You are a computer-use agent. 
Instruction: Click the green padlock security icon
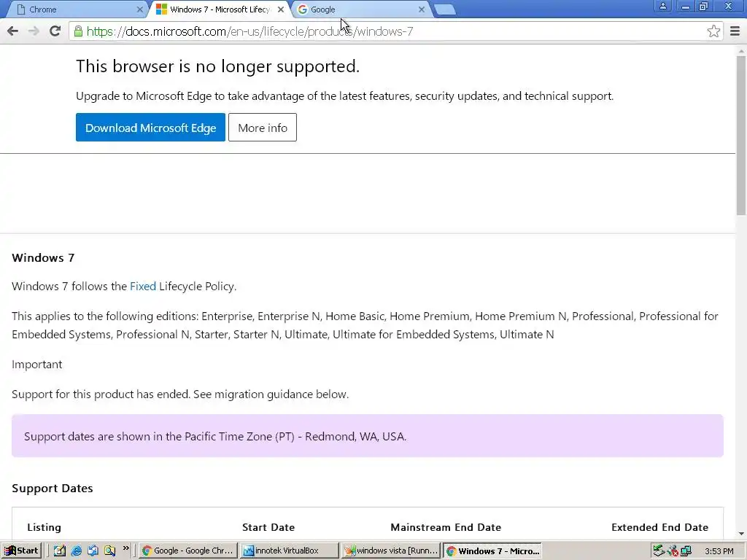[x=78, y=31]
